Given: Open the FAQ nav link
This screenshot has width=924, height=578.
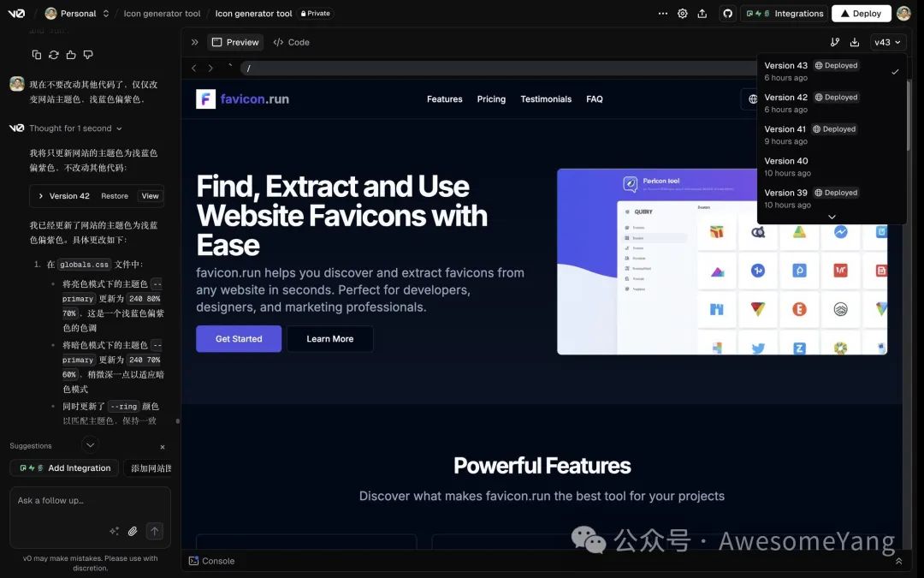Looking at the screenshot, I should tap(594, 99).
